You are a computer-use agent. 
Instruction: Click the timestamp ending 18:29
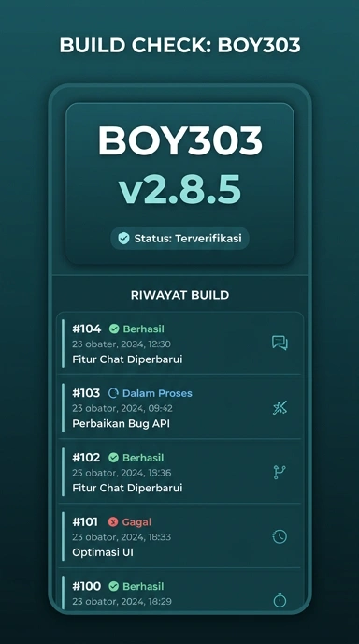coord(122,601)
